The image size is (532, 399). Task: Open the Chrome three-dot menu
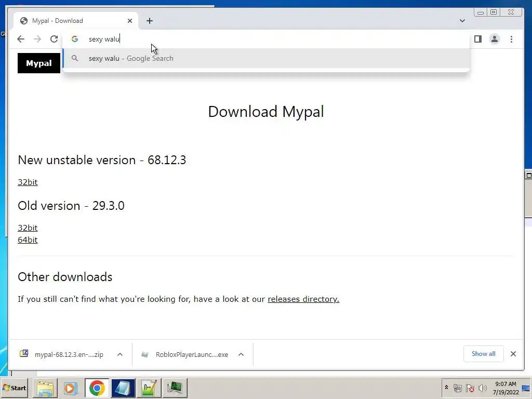pos(511,39)
